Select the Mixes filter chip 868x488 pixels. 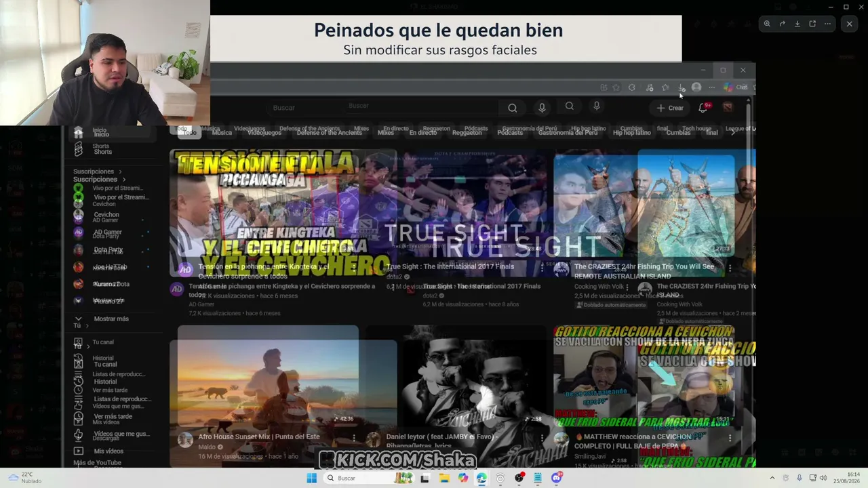click(x=385, y=132)
